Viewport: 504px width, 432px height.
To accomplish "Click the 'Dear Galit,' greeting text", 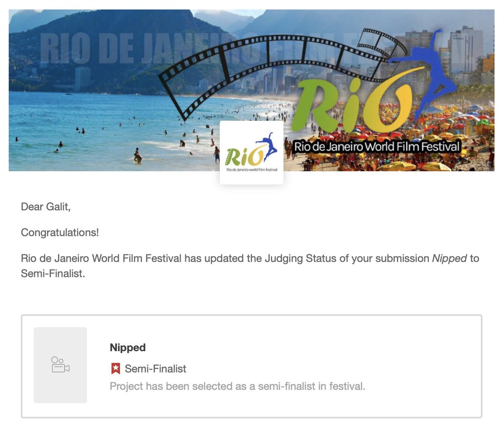I will point(46,207).
